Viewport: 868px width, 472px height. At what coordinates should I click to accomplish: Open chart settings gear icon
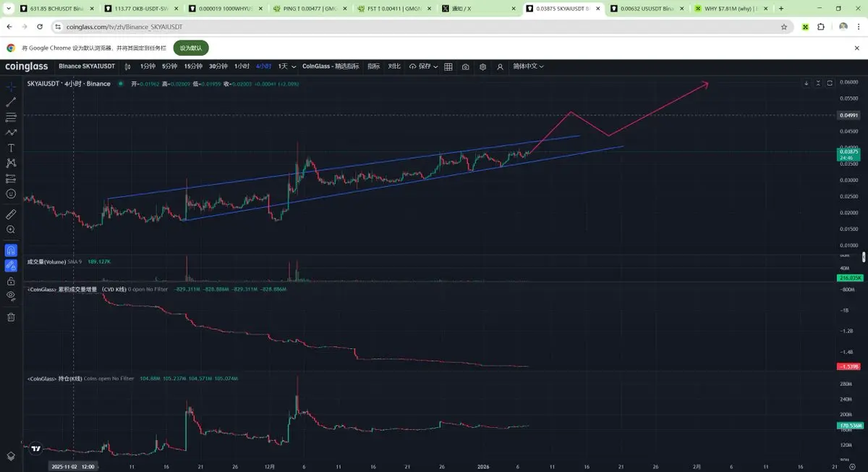pyautogui.click(x=482, y=67)
